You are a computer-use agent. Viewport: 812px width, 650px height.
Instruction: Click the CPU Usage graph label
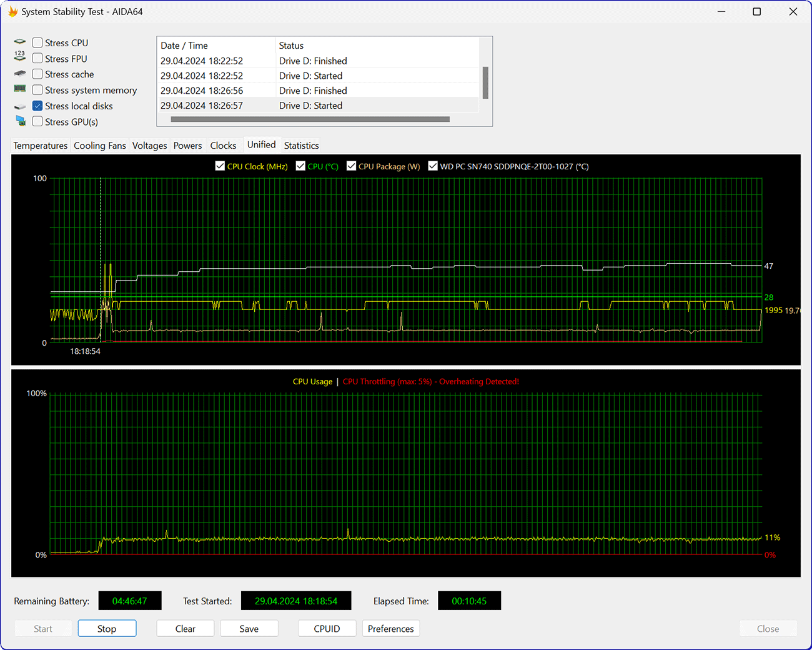(x=312, y=381)
